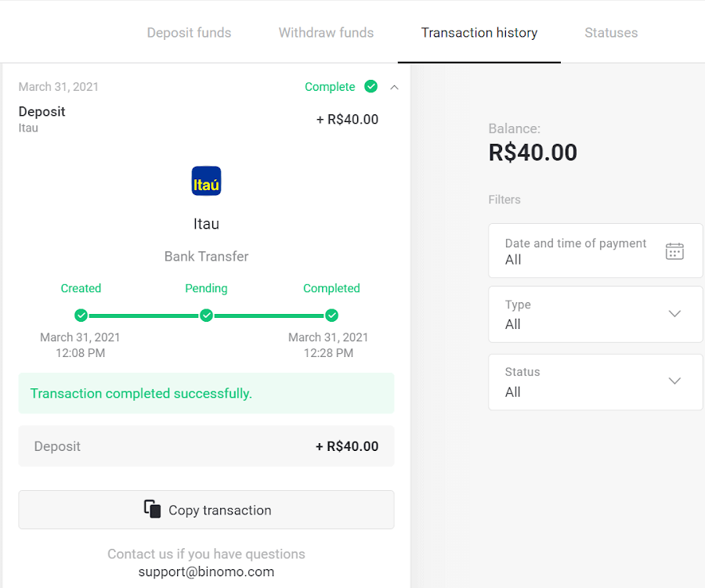Switch to the Deposit funds tab
The width and height of the screenshot is (705, 588).
(189, 32)
